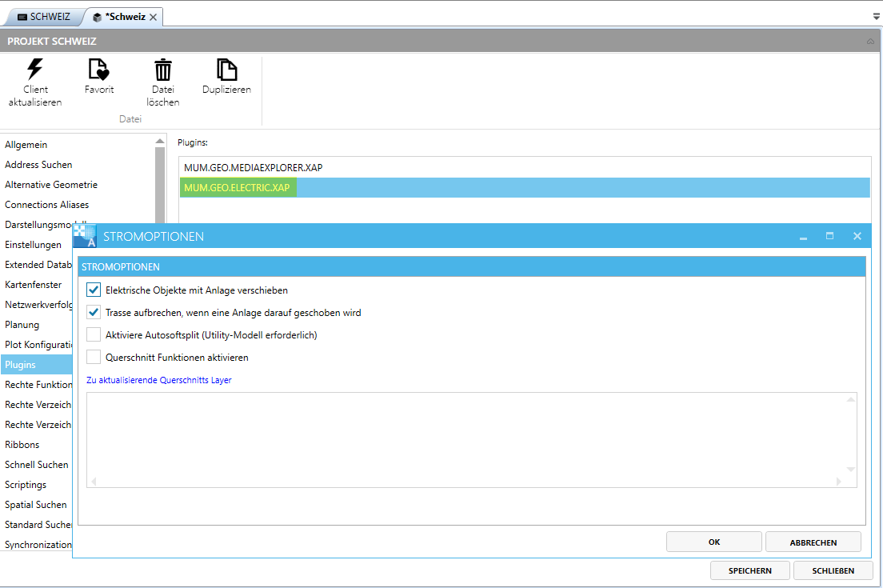Click Querschnitts list scroll-right arrow

tap(838, 482)
